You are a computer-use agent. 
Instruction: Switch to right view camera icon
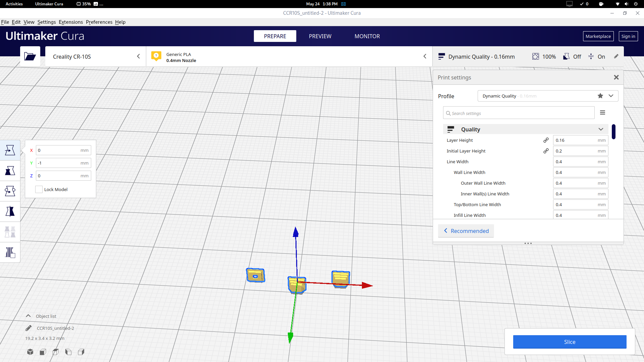point(81,352)
